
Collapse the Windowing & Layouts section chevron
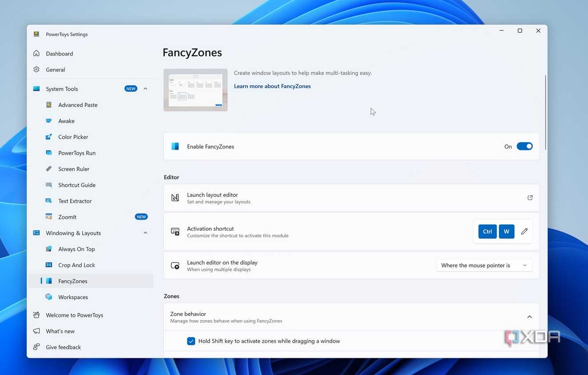145,233
